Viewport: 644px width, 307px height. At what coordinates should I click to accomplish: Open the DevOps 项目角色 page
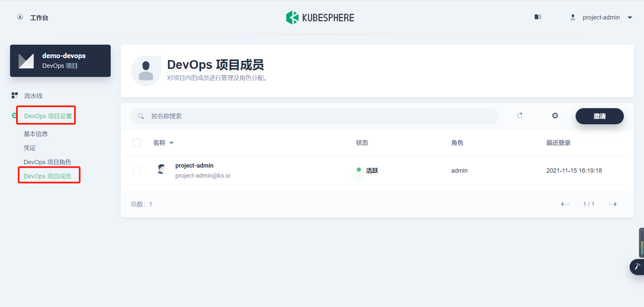pos(47,162)
